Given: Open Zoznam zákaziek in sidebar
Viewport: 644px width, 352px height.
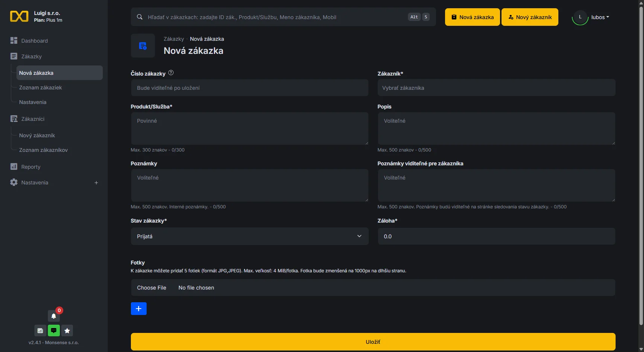Looking at the screenshot, I should tap(40, 88).
